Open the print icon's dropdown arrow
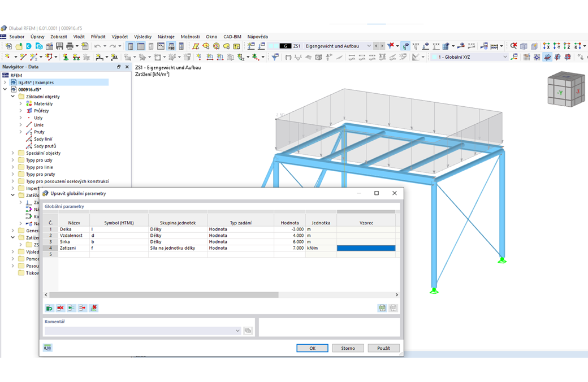 pos(77,46)
